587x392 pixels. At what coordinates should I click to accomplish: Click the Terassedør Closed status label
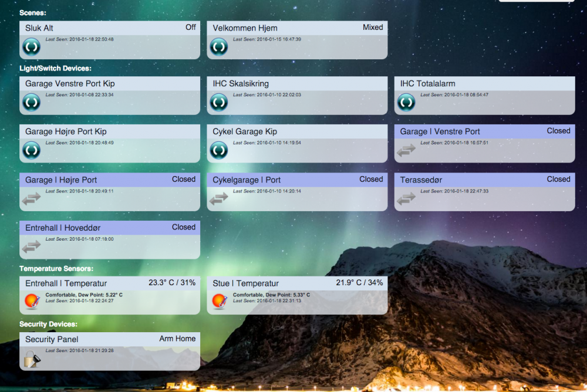[x=558, y=179]
